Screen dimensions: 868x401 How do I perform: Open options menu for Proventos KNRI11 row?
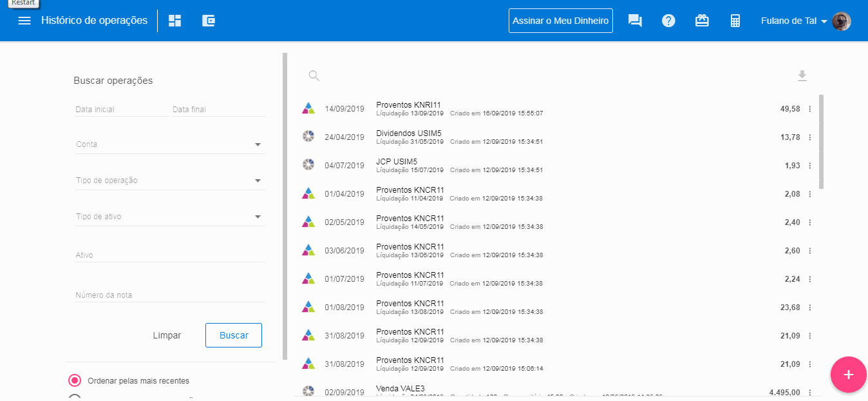coord(810,109)
